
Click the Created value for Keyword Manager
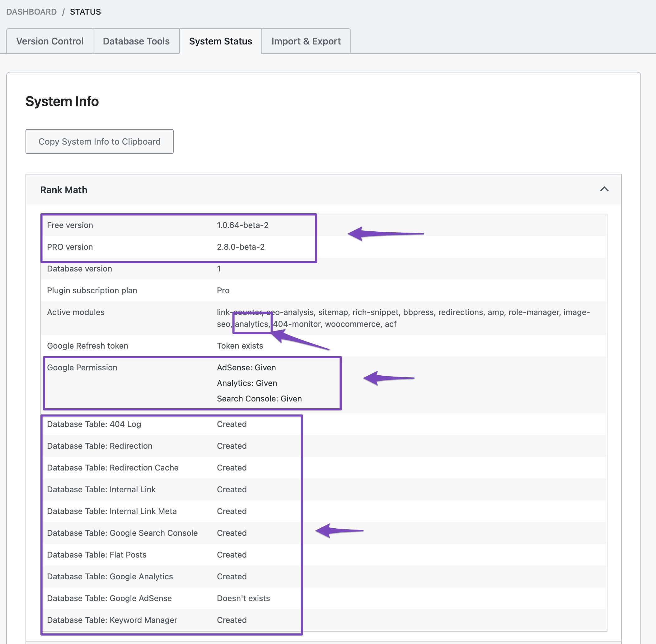pos(232,620)
